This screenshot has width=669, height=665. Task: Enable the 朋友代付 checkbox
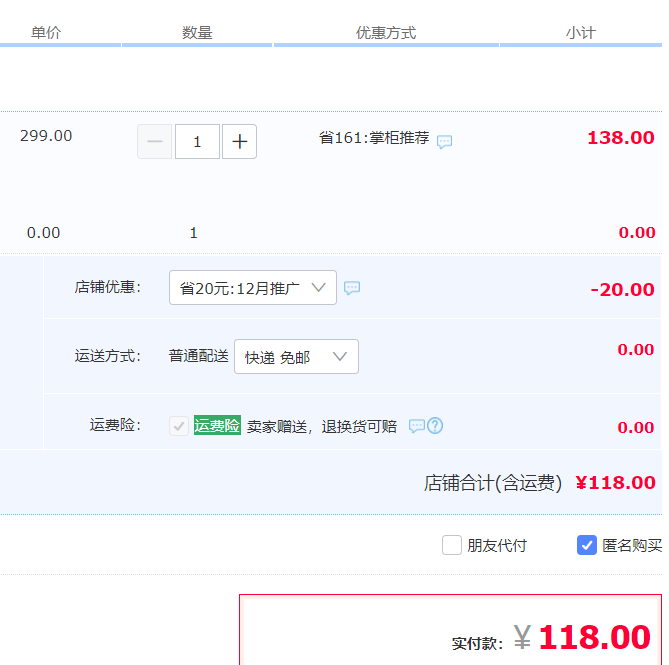click(x=452, y=545)
